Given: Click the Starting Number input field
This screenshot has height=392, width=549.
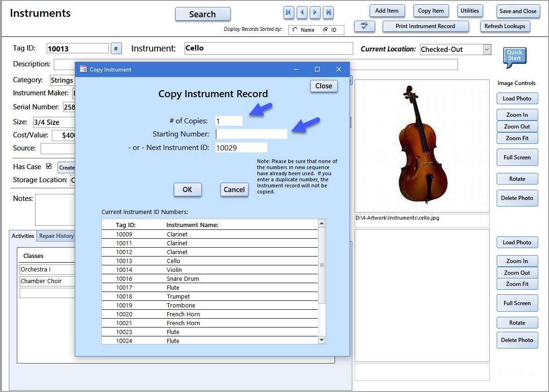Looking at the screenshot, I should pyautogui.click(x=251, y=134).
